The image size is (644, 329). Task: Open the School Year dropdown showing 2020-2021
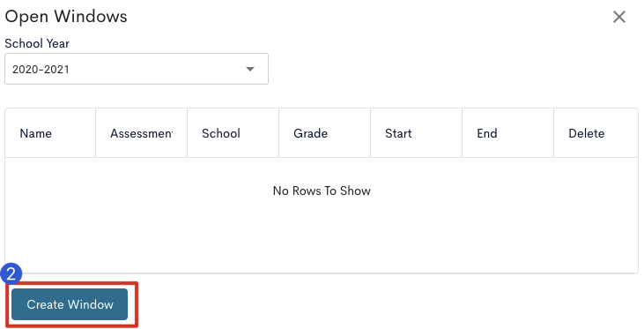(x=137, y=69)
